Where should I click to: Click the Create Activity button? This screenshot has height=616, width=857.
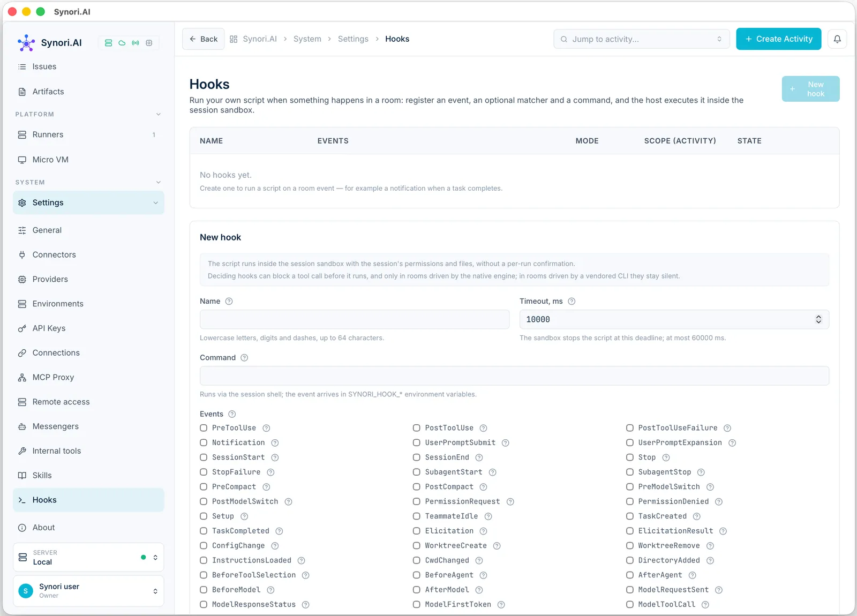click(778, 39)
